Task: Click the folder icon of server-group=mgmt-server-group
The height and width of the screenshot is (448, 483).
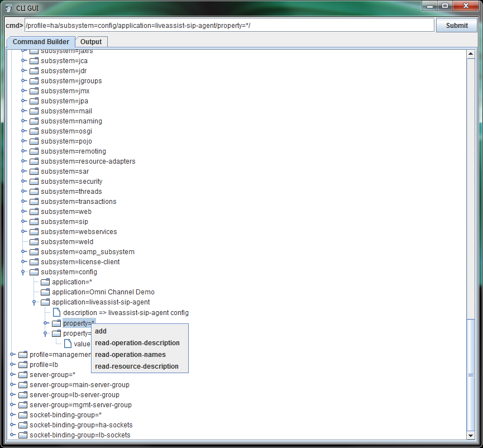Action: click(x=23, y=405)
